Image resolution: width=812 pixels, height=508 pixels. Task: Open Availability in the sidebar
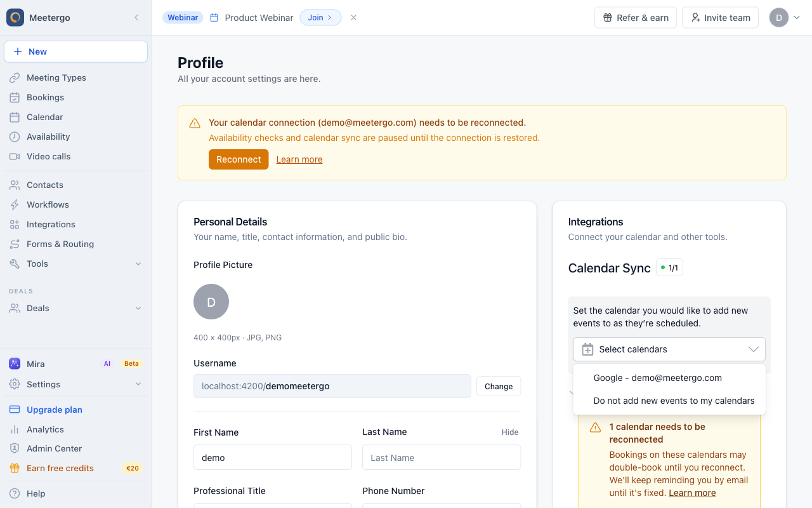[x=76, y=137]
